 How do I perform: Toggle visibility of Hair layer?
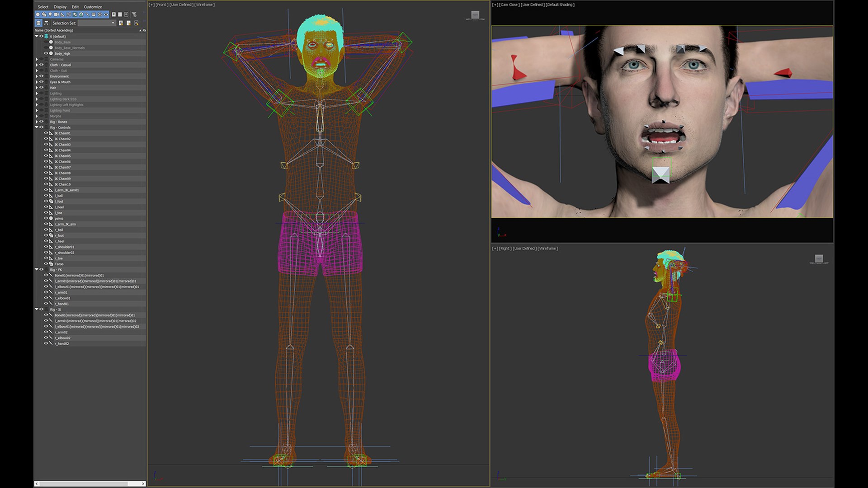41,88
